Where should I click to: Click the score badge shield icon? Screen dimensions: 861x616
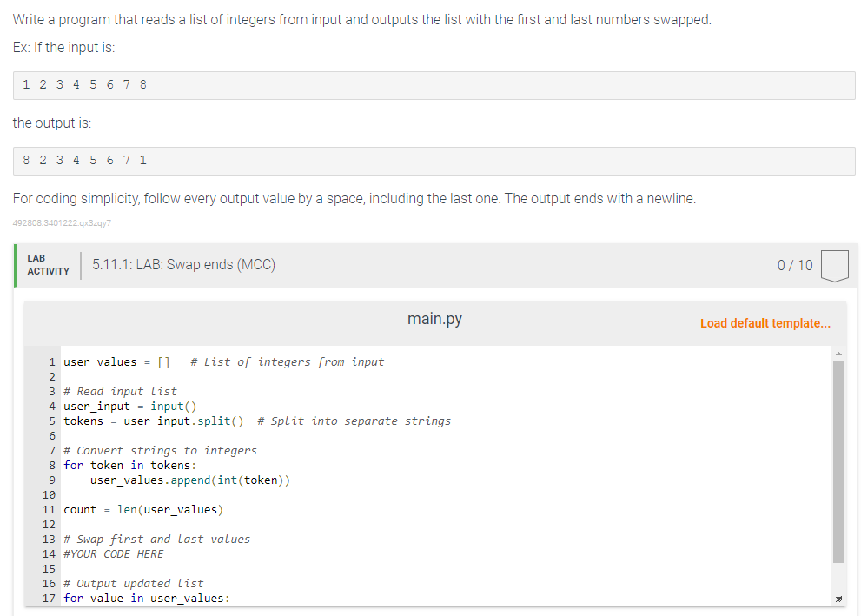835,266
